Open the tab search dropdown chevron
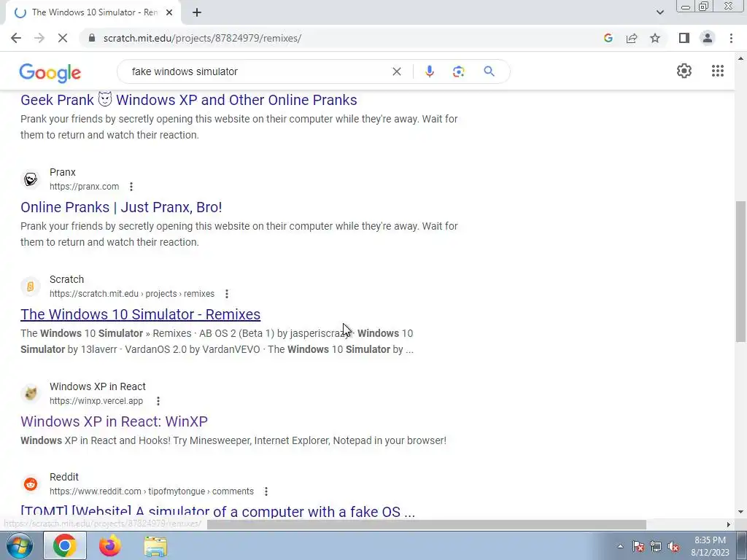This screenshot has height=560, width=747. [659, 12]
